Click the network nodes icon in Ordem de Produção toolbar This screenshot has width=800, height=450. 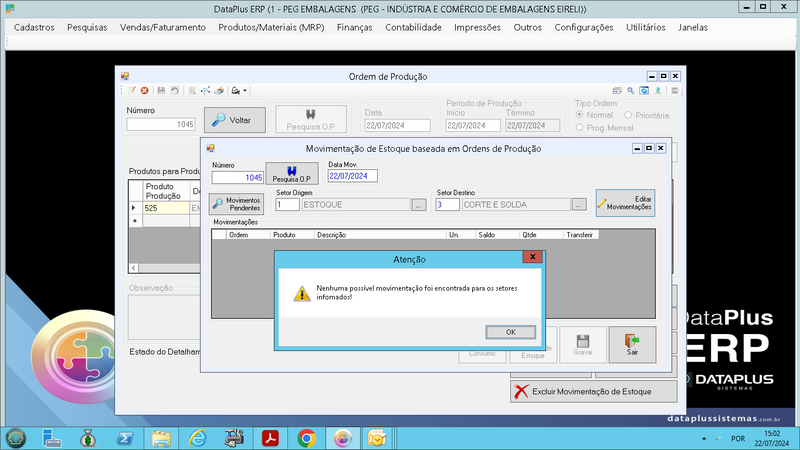pyautogui.click(x=206, y=90)
